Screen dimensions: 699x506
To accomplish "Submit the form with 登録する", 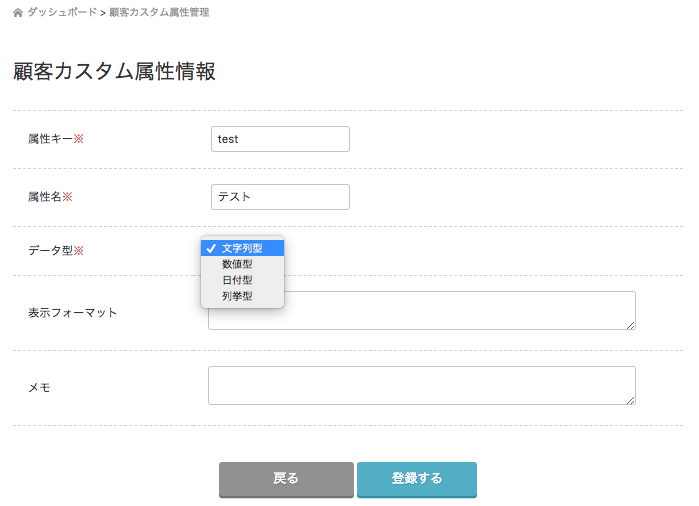I will 416,479.
